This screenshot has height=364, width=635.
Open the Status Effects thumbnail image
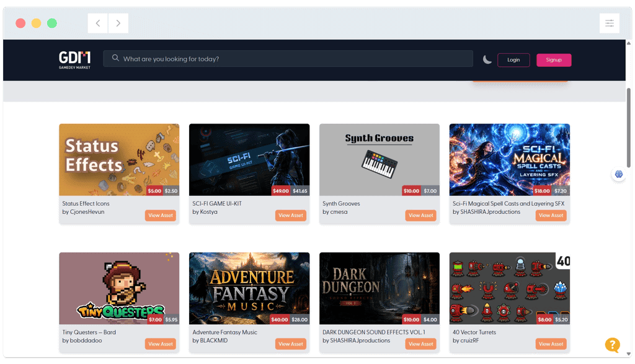pyautogui.click(x=119, y=160)
